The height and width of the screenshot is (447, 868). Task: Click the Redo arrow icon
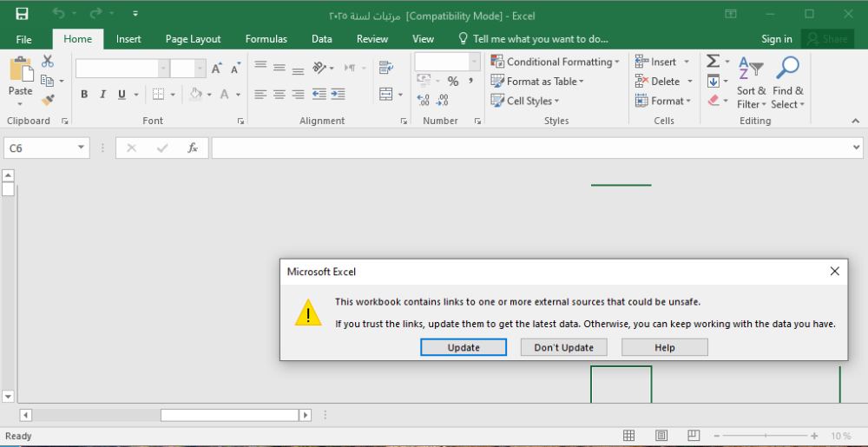pyautogui.click(x=95, y=13)
